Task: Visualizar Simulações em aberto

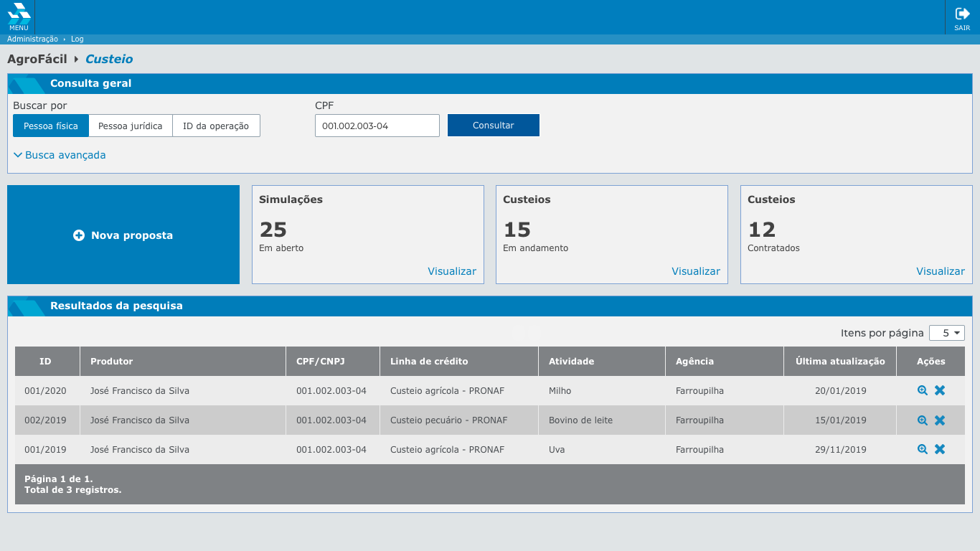Action: tap(452, 271)
